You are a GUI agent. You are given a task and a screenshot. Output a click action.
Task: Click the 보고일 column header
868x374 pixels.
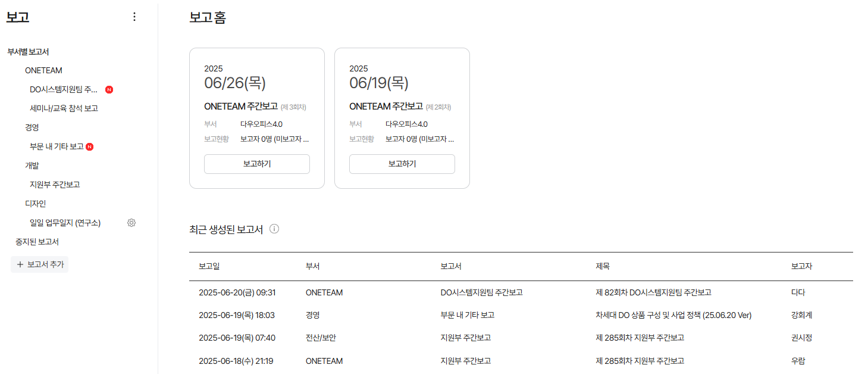[210, 266]
